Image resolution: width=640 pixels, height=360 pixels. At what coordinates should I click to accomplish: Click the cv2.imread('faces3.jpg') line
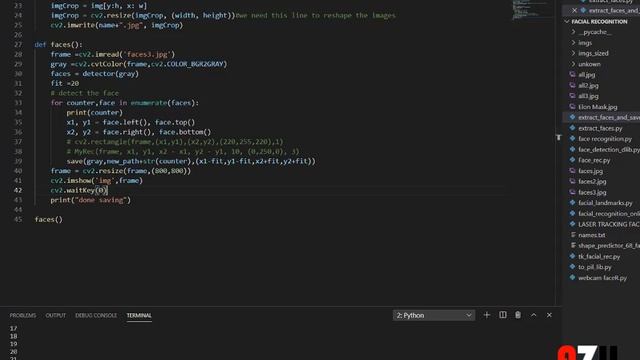click(x=113, y=54)
